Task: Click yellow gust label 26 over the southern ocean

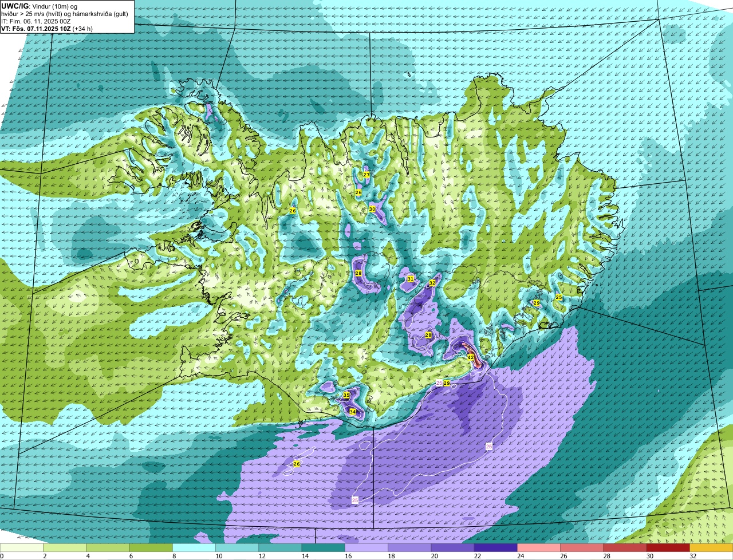Action: tap(297, 464)
